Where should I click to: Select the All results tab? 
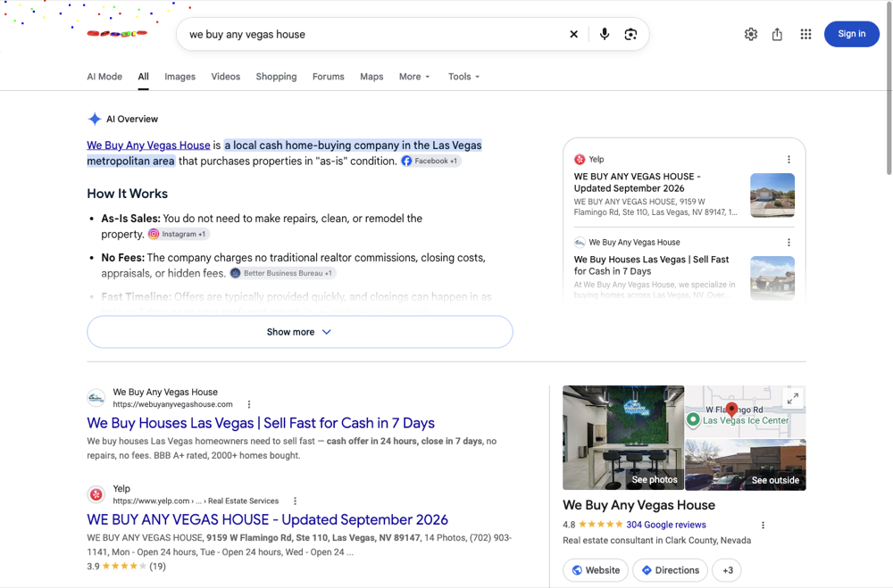point(144,77)
